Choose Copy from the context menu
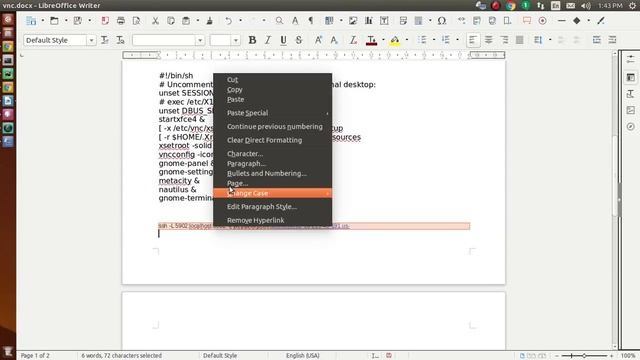 click(x=273, y=89)
